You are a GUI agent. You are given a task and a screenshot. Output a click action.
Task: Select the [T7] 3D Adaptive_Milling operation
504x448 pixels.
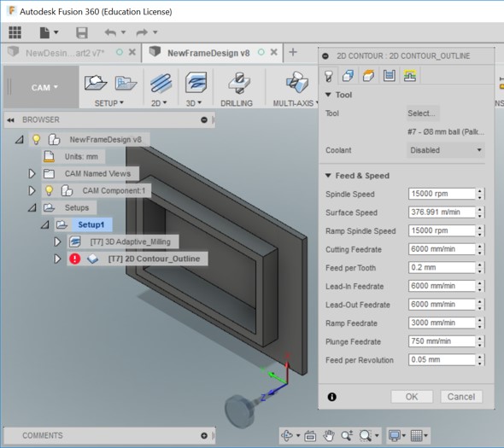pos(130,241)
